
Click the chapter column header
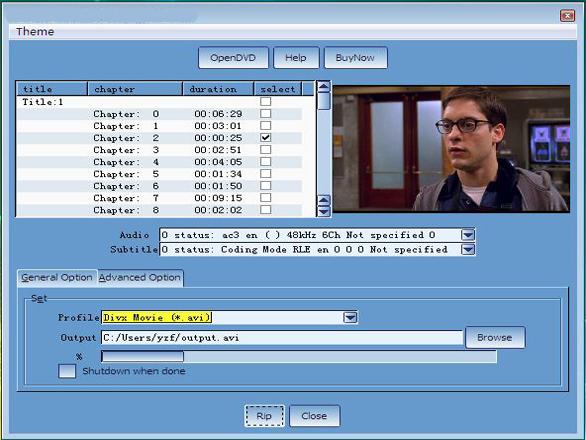click(135, 89)
